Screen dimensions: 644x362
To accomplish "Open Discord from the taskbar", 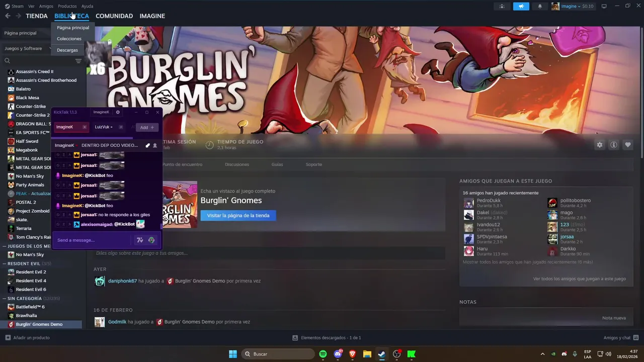I will click(338, 354).
